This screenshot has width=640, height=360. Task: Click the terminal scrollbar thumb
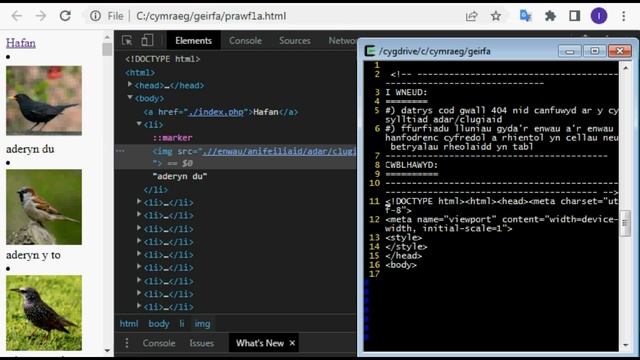point(625,223)
